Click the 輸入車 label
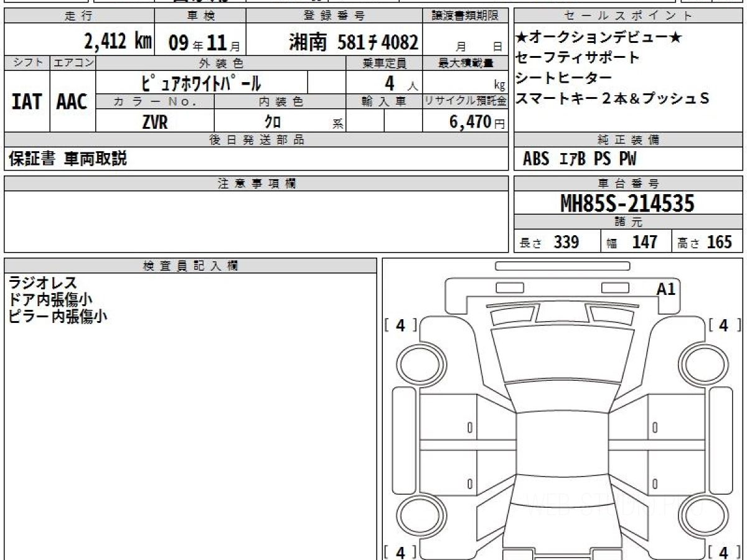 (x=384, y=101)
